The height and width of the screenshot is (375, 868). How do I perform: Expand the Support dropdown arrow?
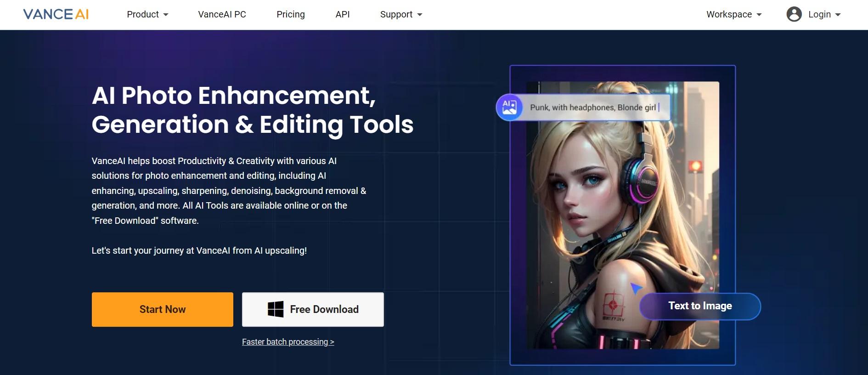419,15
